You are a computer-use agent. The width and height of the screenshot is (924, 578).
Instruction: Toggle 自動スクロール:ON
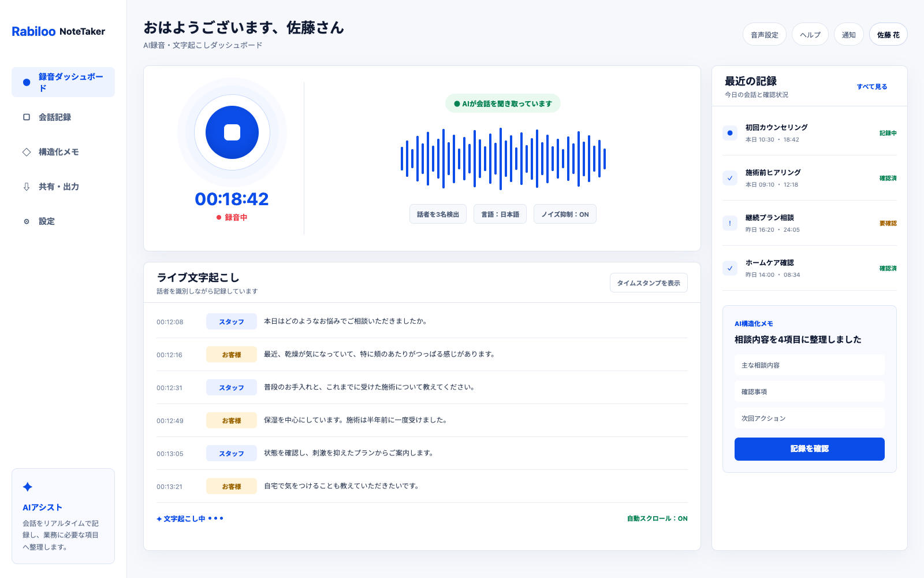[x=657, y=518]
